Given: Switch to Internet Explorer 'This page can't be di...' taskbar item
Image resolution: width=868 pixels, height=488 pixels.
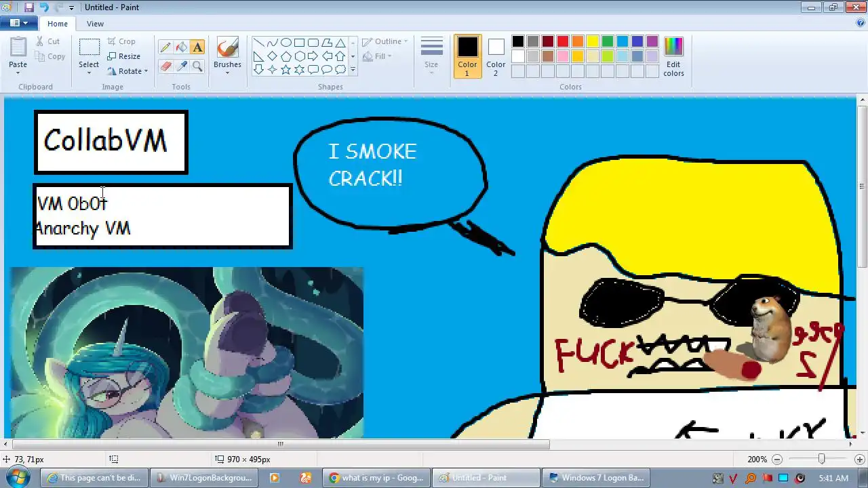Looking at the screenshot, I should [94, 478].
